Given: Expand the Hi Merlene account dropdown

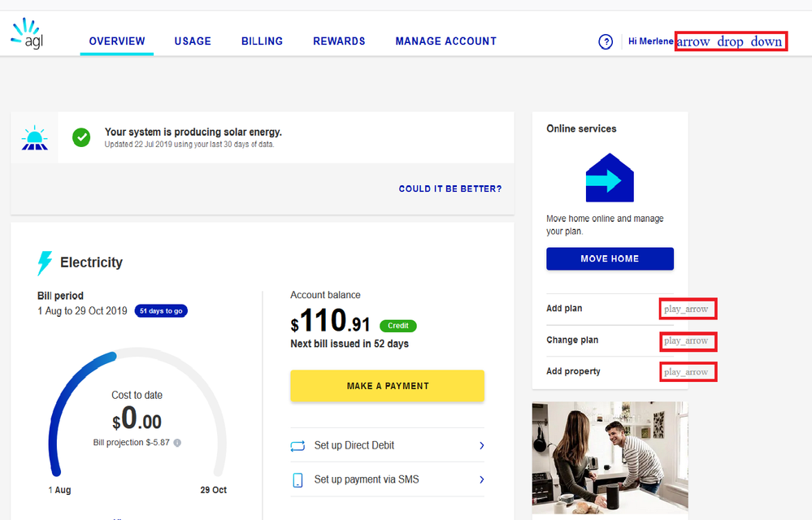Looking at the screenshot, I should 730,41.
